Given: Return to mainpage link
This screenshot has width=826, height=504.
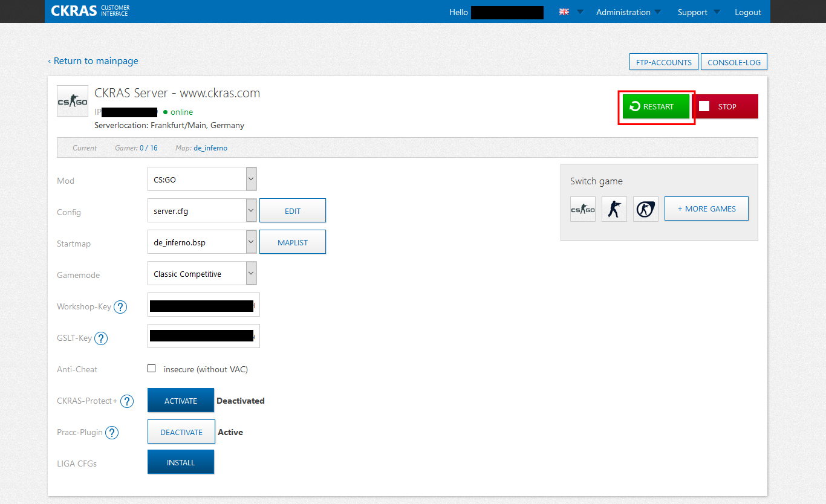Looking at the screenshot, I should tap(93, 61).
